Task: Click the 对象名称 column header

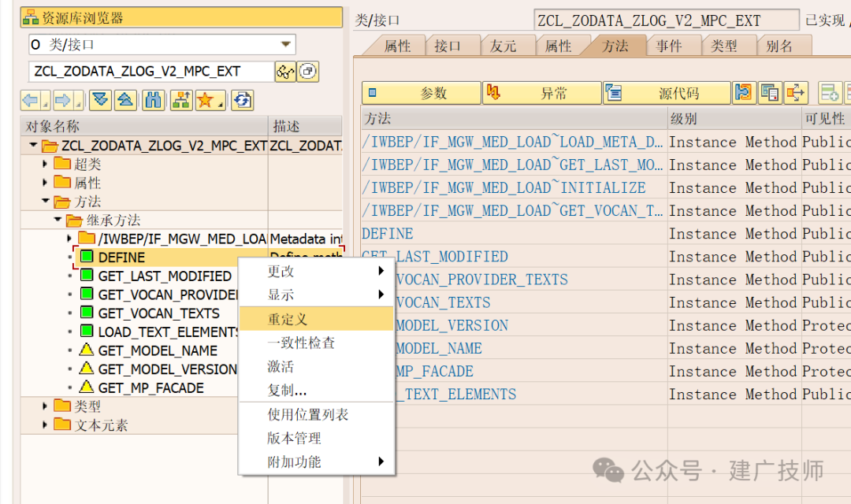Action: pyautogui.click(x=144, y=127)
